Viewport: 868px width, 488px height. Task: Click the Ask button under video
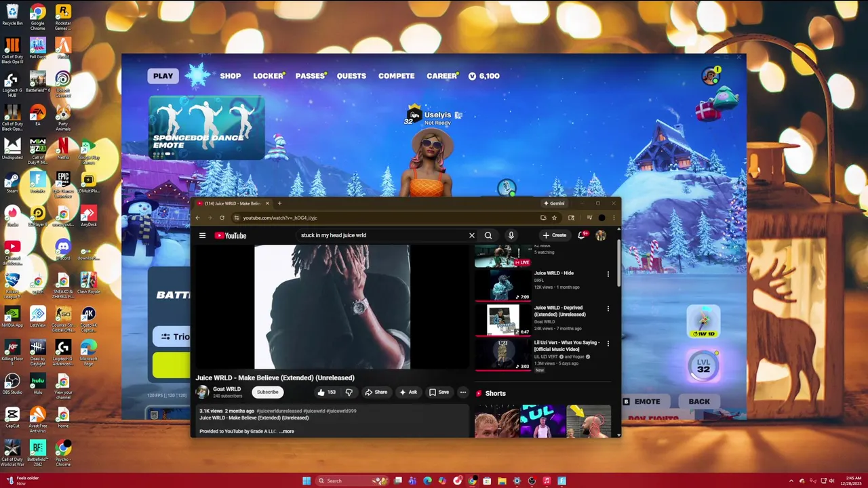pos(408,392)
